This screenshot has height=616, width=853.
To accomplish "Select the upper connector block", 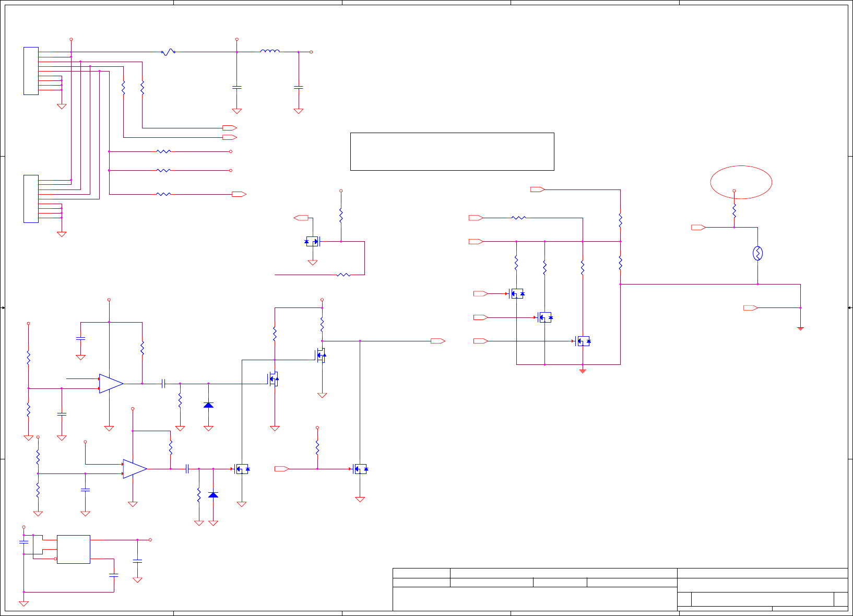I will tap(31, 71).
